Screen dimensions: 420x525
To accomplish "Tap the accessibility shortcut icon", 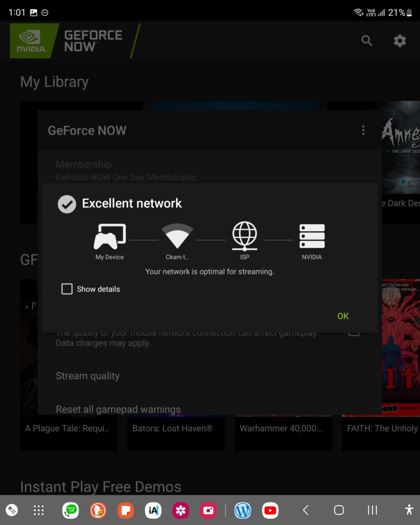I will [x=409, y=510].
